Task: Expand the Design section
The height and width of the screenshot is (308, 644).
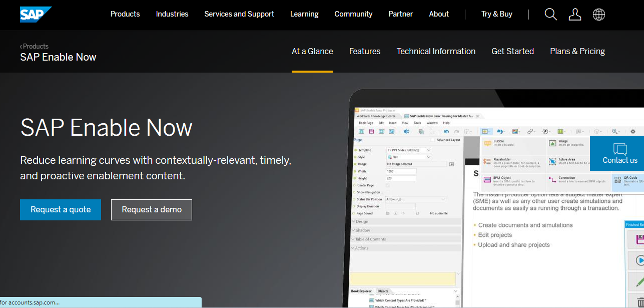Action: [x=406, y=221]
